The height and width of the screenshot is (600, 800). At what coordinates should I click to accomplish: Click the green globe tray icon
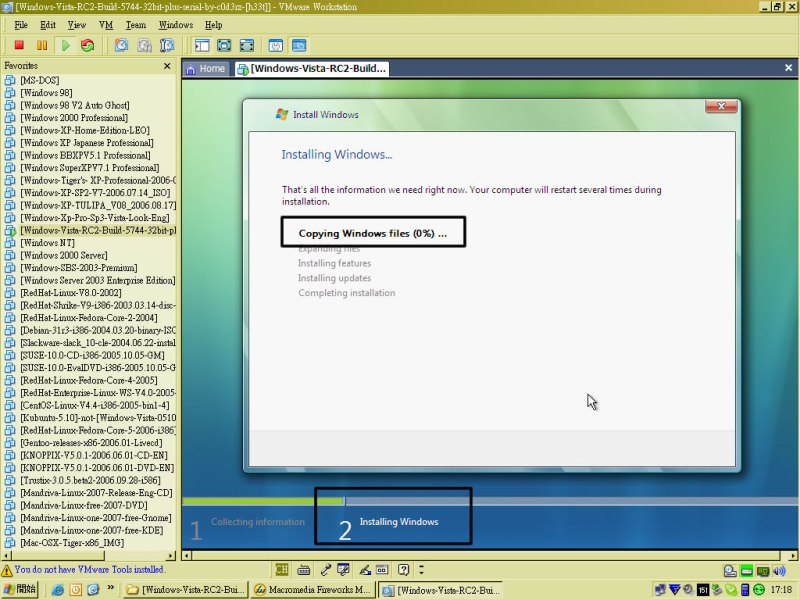tap(759, 590)
